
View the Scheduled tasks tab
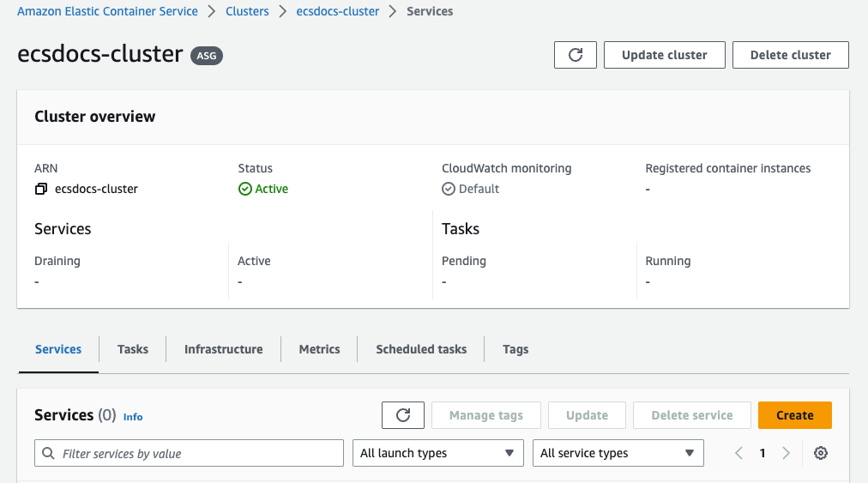tap(421, 349)
